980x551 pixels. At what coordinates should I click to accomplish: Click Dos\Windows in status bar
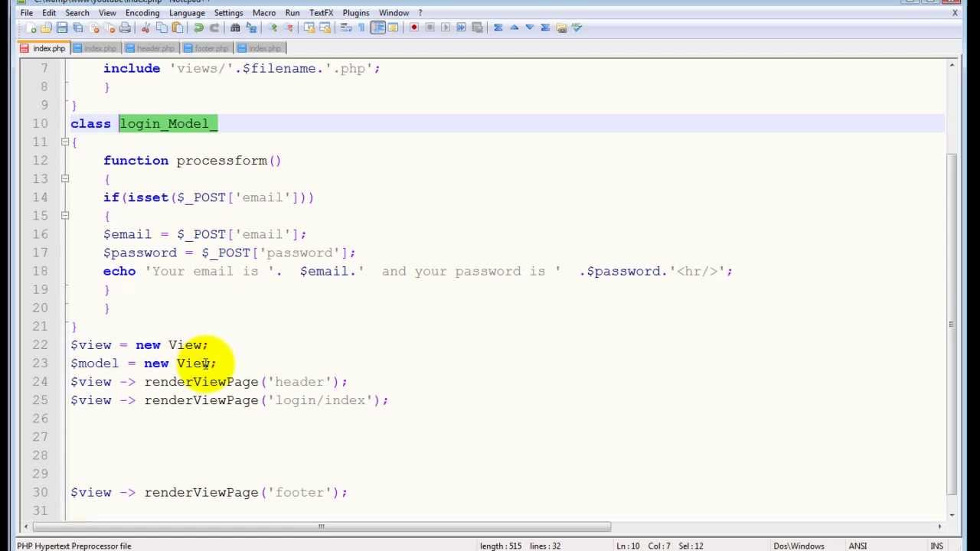[x=799, y=546]
